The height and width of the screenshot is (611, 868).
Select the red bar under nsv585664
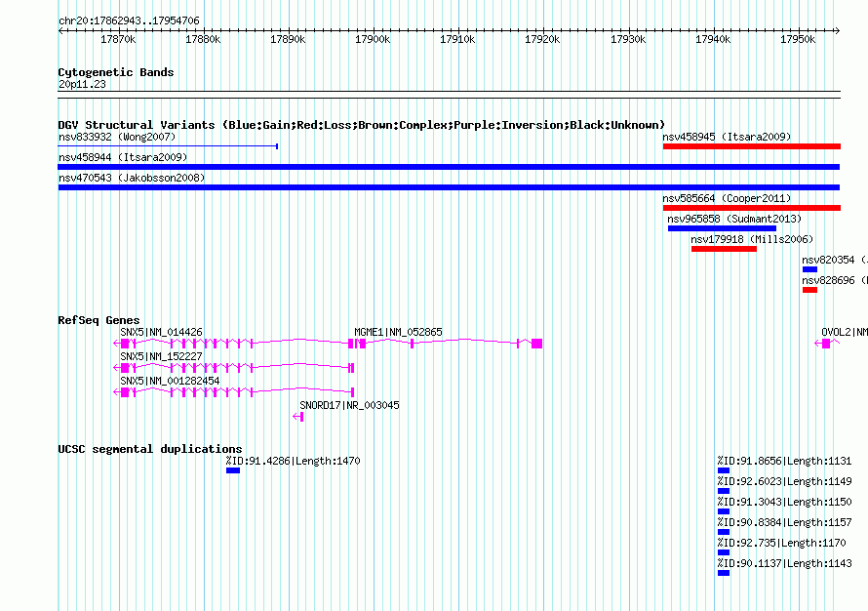[752, 208]
